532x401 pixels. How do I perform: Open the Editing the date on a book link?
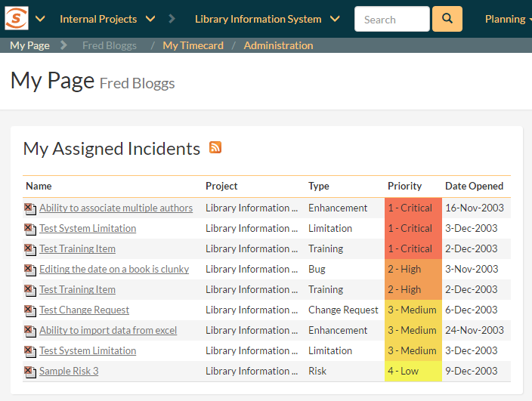coord(114,270)
